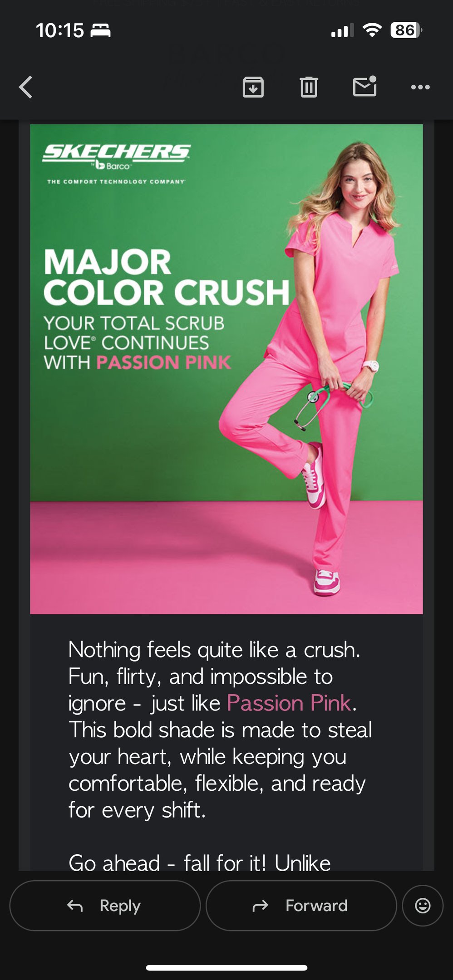
Task: Tap the curved arrow inside Reply button
Action: click(x=75, y=906)
